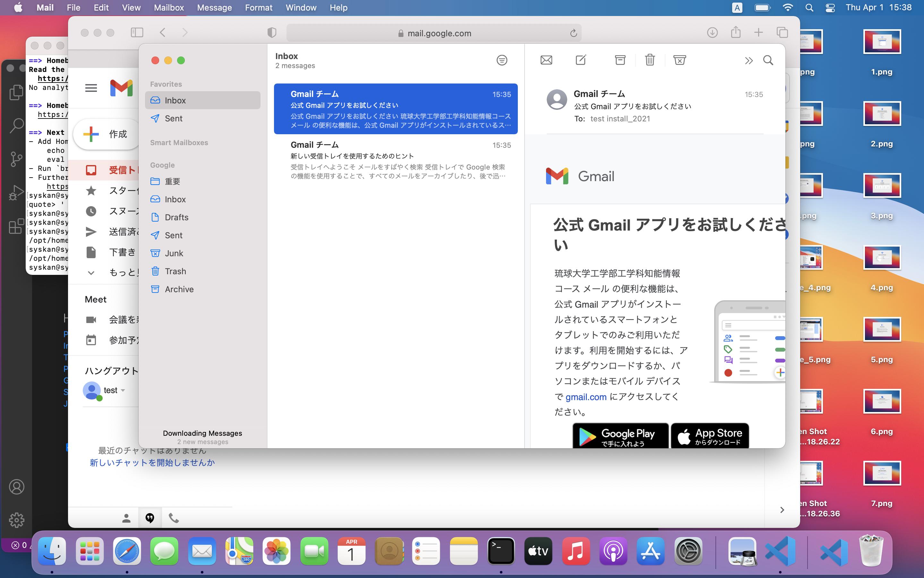Click the Google account section header

coord(162,165)
